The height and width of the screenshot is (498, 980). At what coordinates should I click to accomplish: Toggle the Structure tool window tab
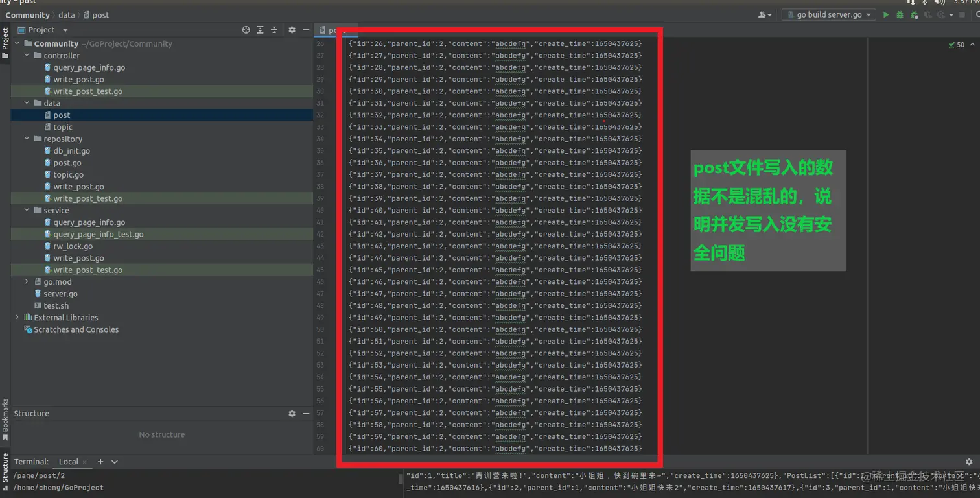[5, 472]
